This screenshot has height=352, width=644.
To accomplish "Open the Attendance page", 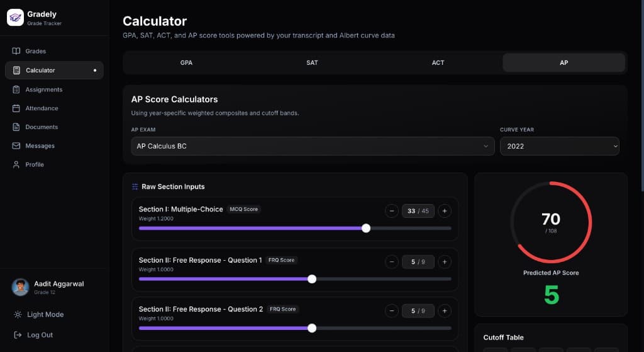I will click(54, 108).
